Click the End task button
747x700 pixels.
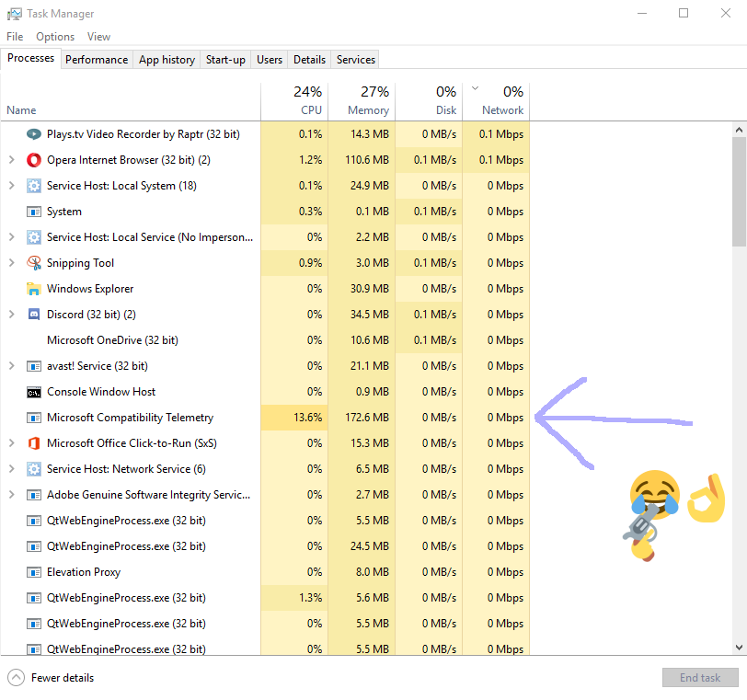[x=700, y=678]
